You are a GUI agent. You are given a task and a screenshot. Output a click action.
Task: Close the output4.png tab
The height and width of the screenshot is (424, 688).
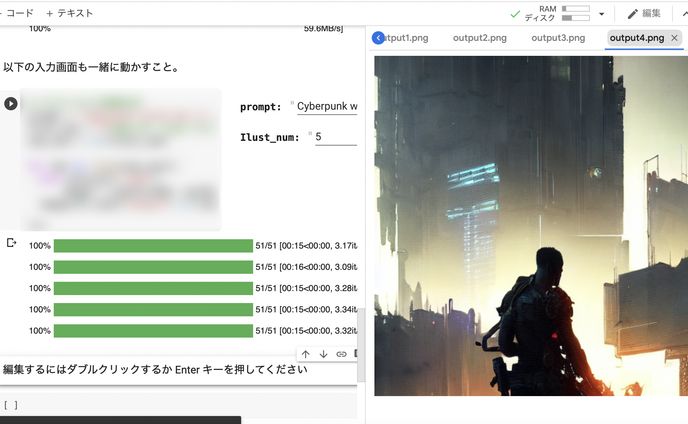point(674,38)
